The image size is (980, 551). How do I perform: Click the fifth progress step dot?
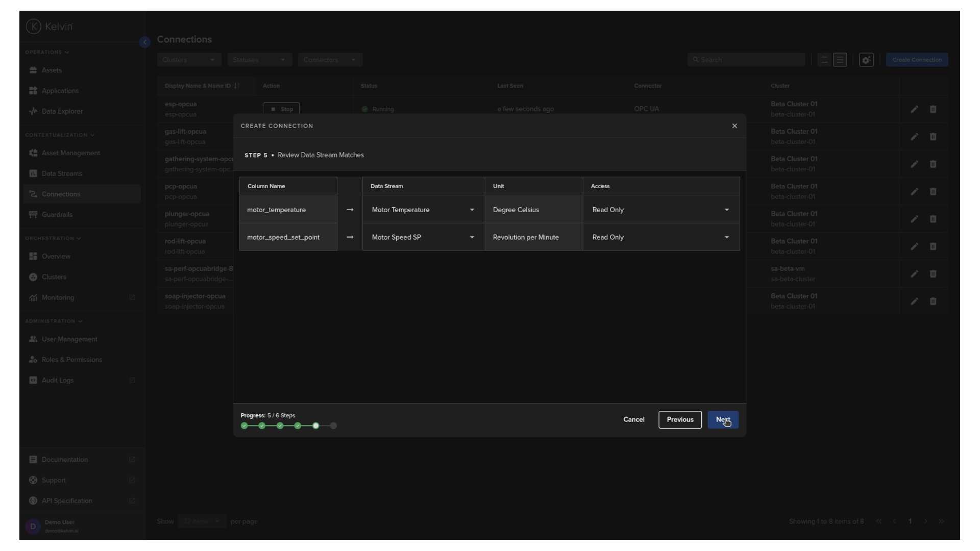tap(316, 425)
